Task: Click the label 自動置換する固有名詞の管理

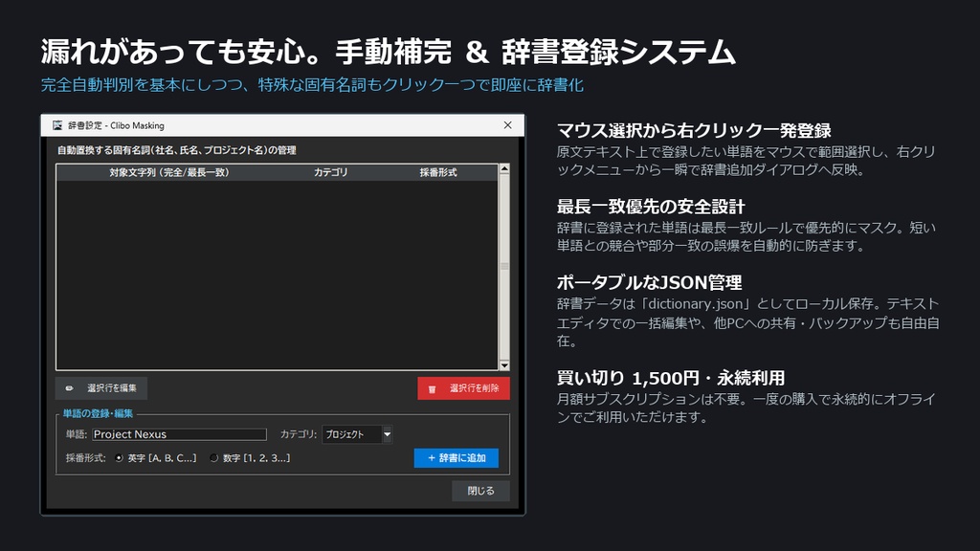Action: [177, 150]
